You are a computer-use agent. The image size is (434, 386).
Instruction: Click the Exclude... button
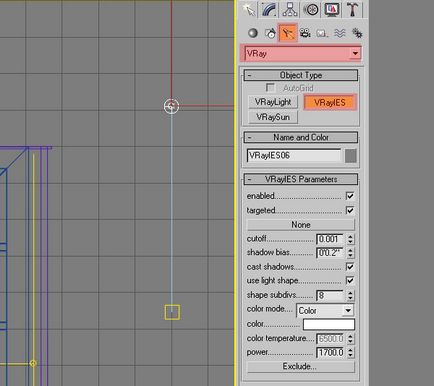301,367
